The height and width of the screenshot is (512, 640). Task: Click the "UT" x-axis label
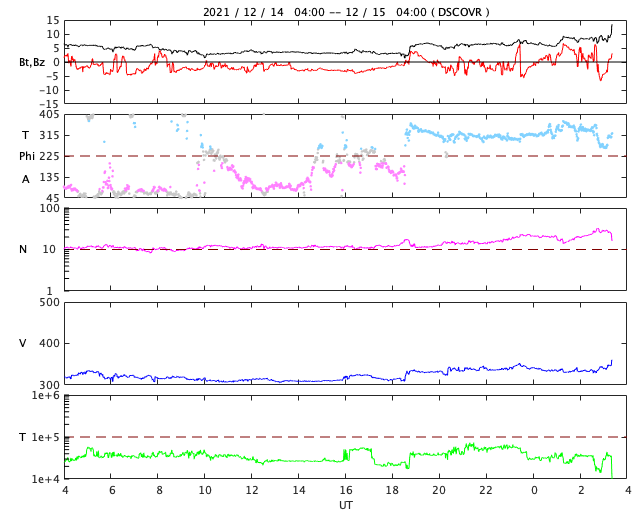point(346,505)
